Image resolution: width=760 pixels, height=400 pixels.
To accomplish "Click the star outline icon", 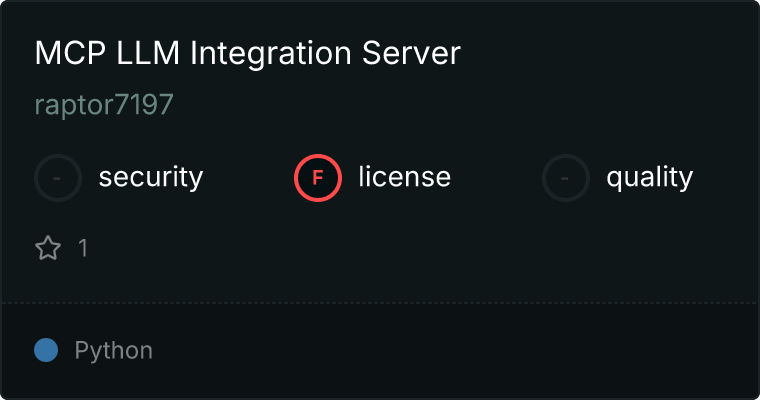I will 48,248.
